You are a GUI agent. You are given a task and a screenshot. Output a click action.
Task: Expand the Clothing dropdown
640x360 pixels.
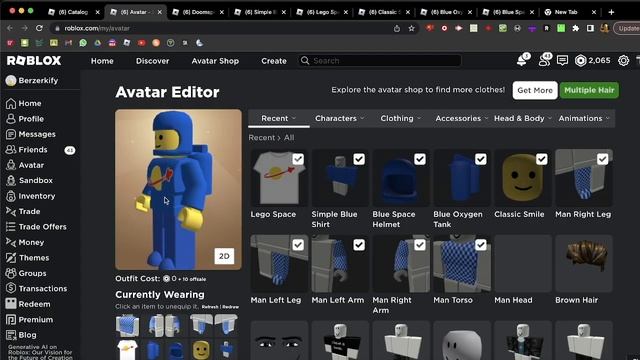(x=400, y=118)
